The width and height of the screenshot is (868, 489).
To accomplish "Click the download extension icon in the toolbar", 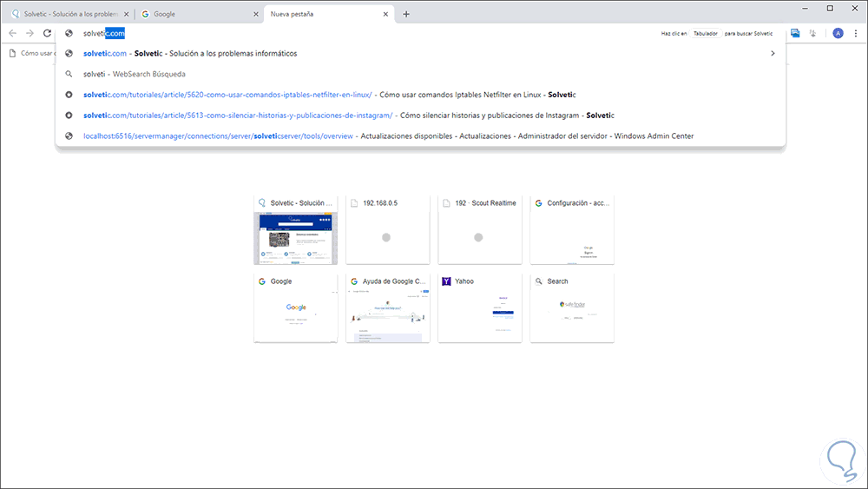I will [812, 33].
